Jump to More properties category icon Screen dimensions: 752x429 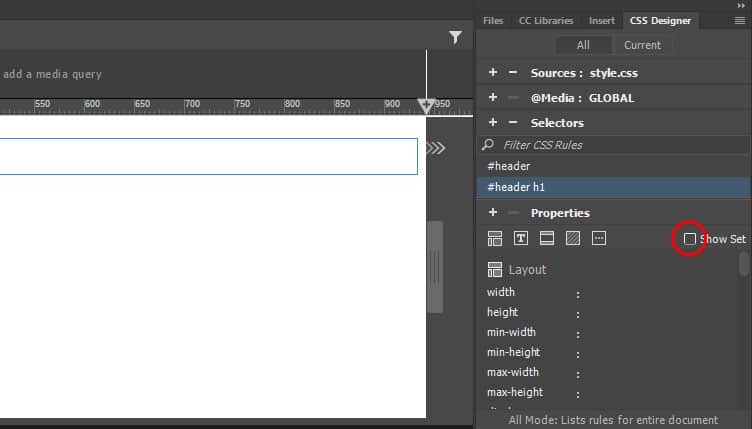599,238
